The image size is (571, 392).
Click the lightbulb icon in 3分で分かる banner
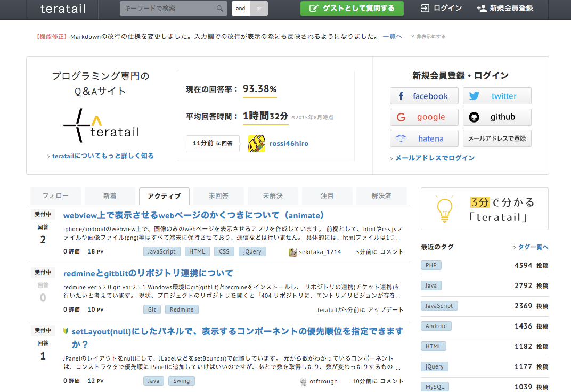(444, 208)
